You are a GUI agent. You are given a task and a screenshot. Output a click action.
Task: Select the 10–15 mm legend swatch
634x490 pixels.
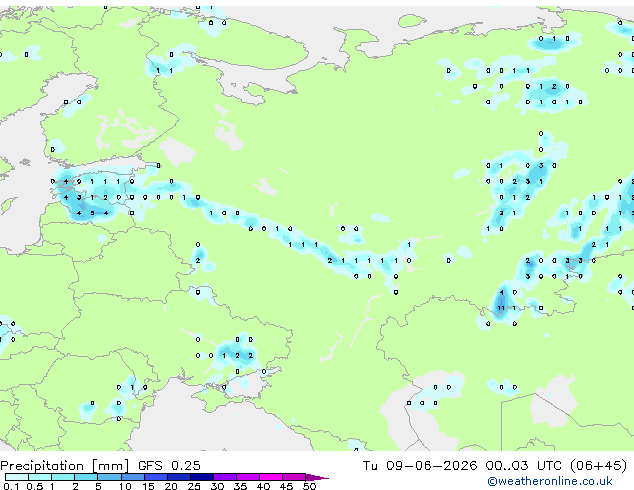[132, 477]
